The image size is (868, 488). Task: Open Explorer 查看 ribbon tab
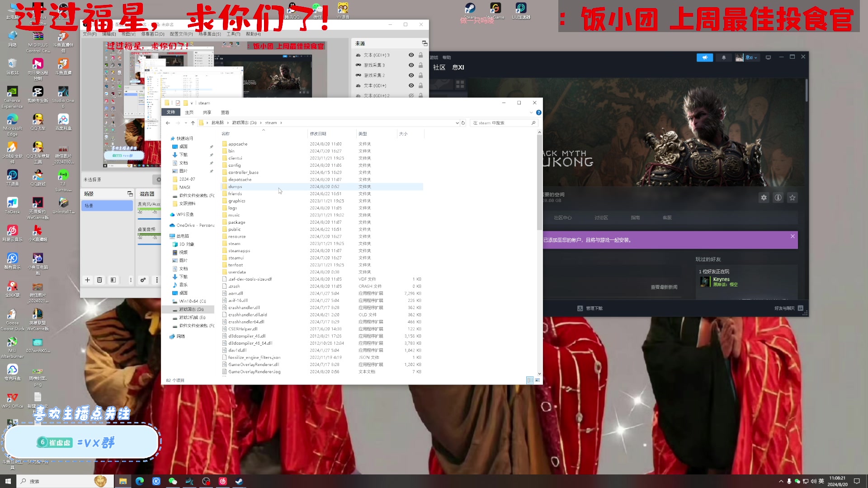coord(225,113)
